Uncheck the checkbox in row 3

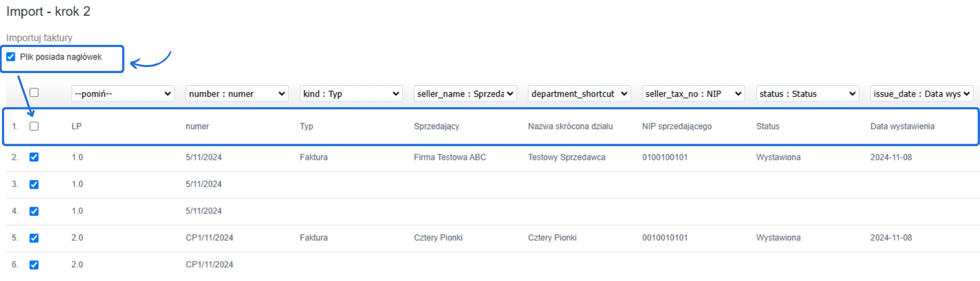point(34,184)
